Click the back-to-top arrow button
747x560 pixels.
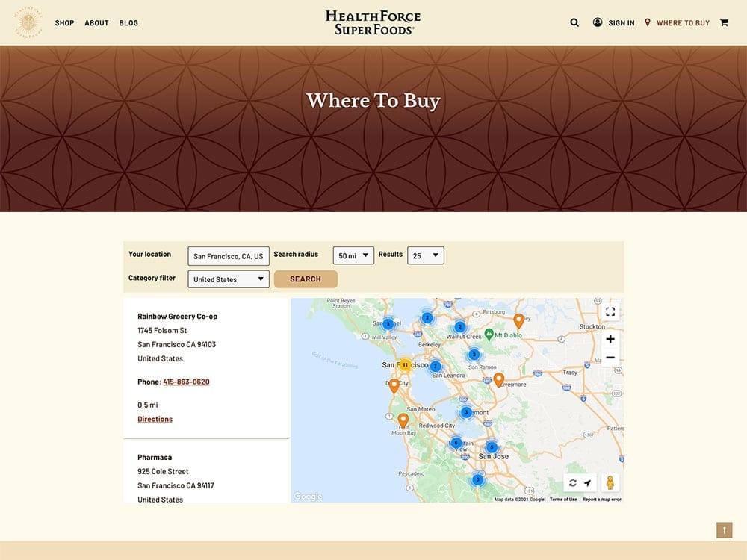(x=724, y=530)
